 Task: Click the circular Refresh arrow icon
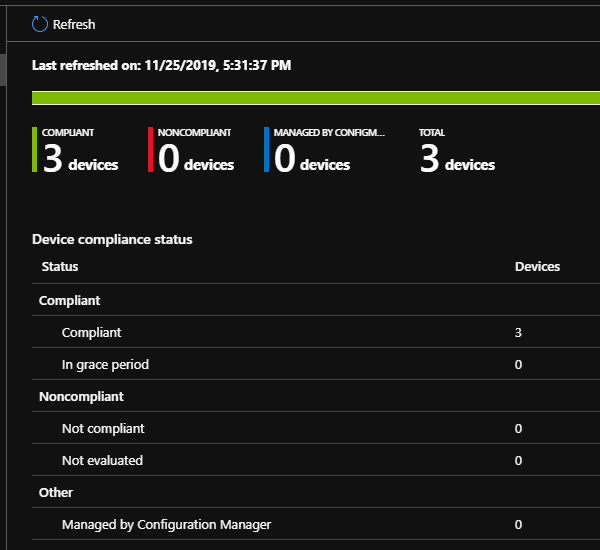40,24
